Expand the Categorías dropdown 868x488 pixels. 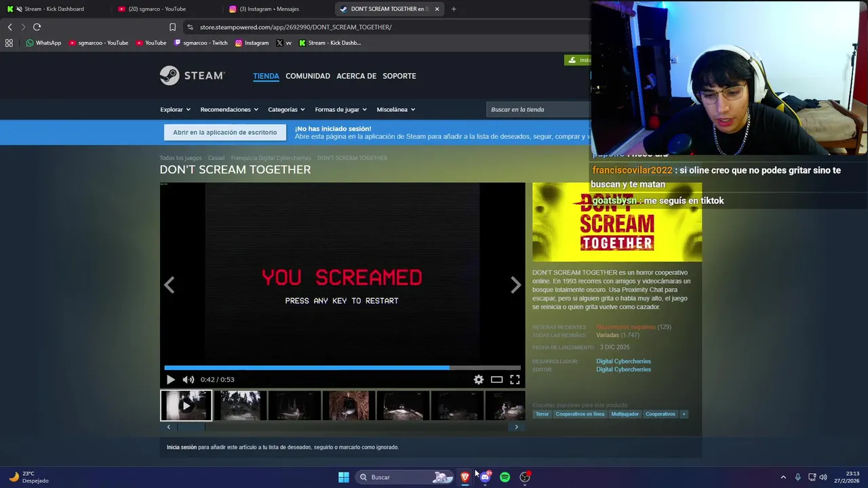pyautogui.click(x=286, y=109)
